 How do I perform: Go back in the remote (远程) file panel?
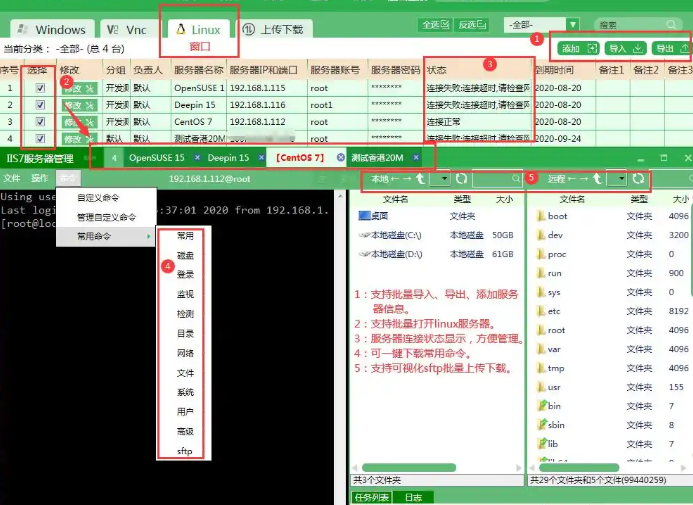tap(572, 178)
